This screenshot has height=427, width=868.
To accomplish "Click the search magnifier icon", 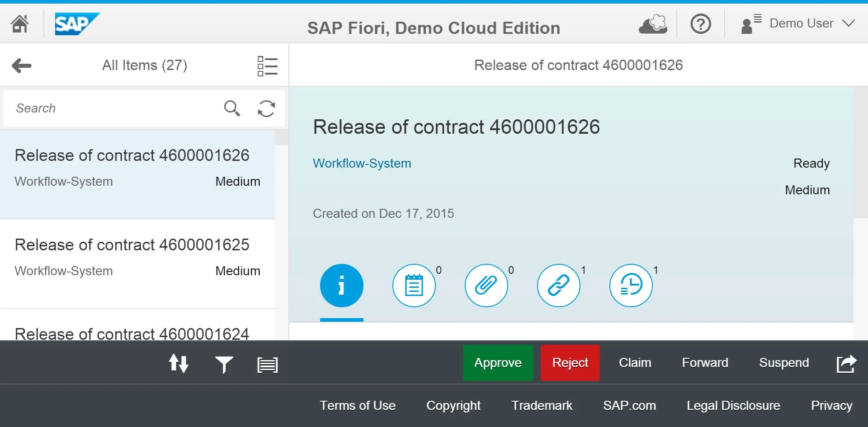I will (232, 108).
